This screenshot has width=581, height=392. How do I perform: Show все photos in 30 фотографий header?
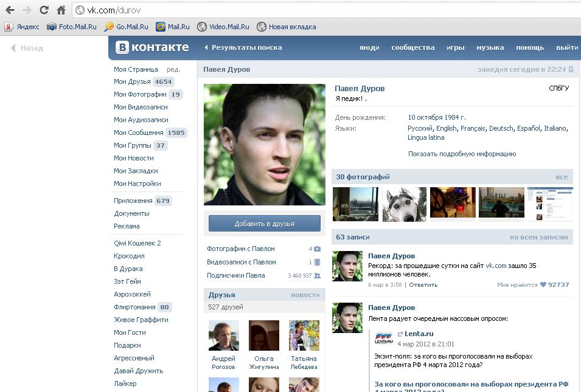(x=562, y=177)
